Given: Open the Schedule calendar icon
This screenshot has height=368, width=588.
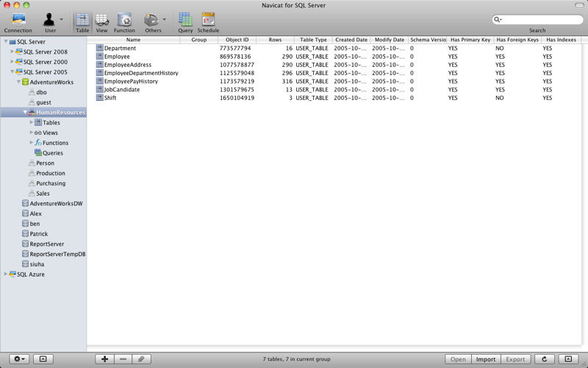Looking at the screenshot, I should tap(208, 20).
